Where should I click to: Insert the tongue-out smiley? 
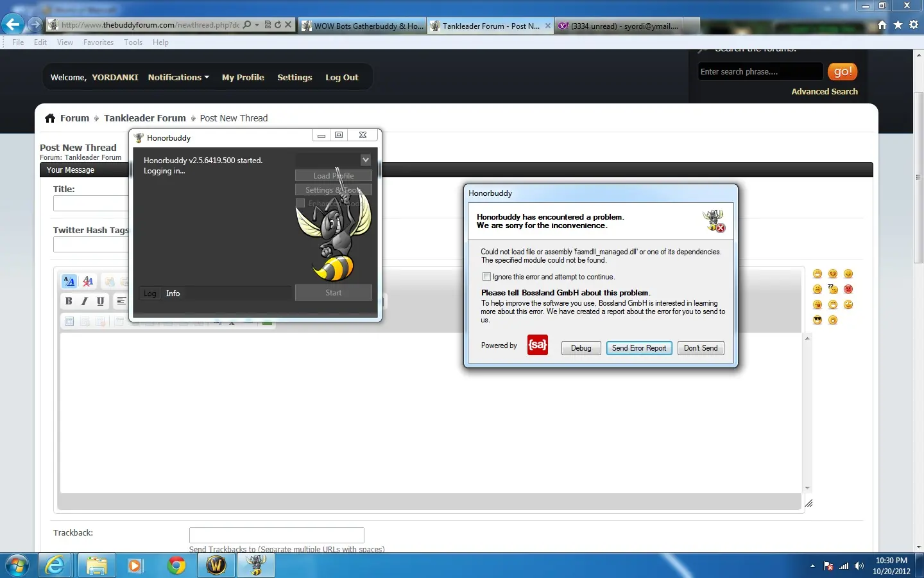(x=817, y=304)
